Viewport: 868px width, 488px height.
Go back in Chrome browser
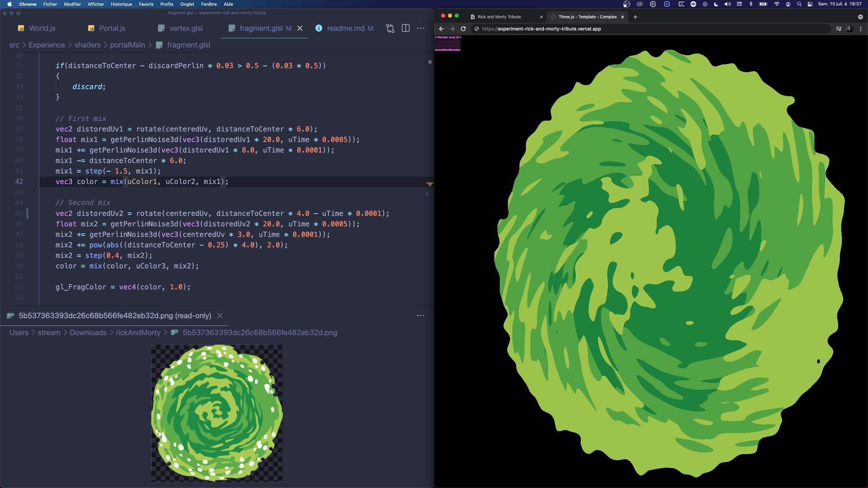pos(441,29)
